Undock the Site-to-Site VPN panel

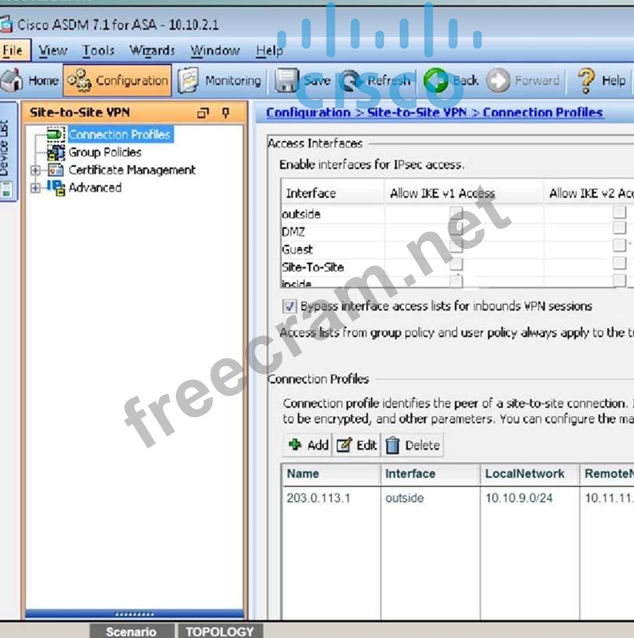tap(204, 113)
